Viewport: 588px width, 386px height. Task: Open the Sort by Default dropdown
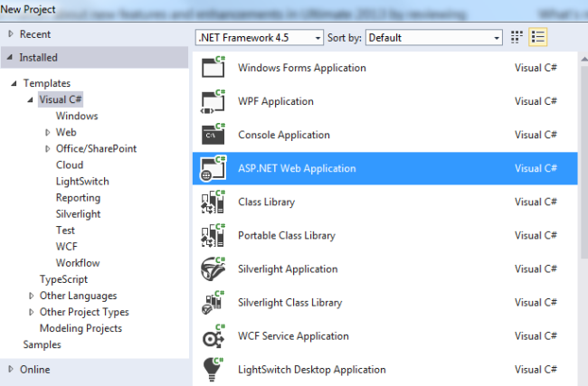(x=433, y=38)
